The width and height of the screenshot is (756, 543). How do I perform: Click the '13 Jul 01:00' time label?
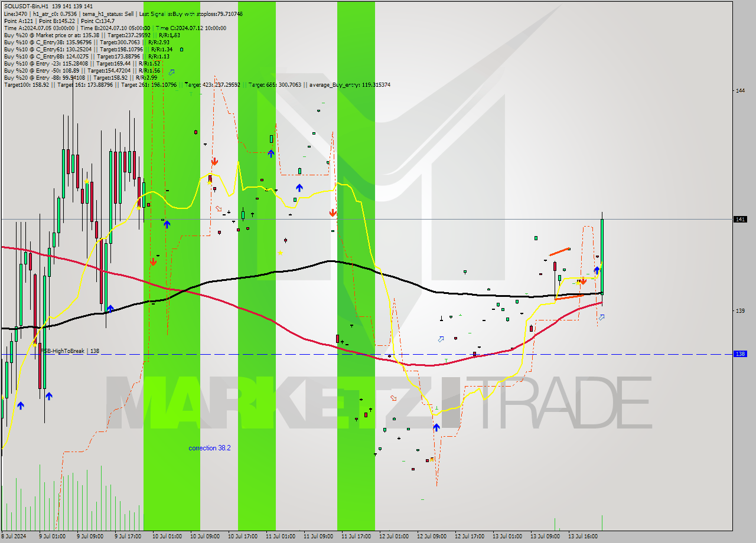[507, 537]
